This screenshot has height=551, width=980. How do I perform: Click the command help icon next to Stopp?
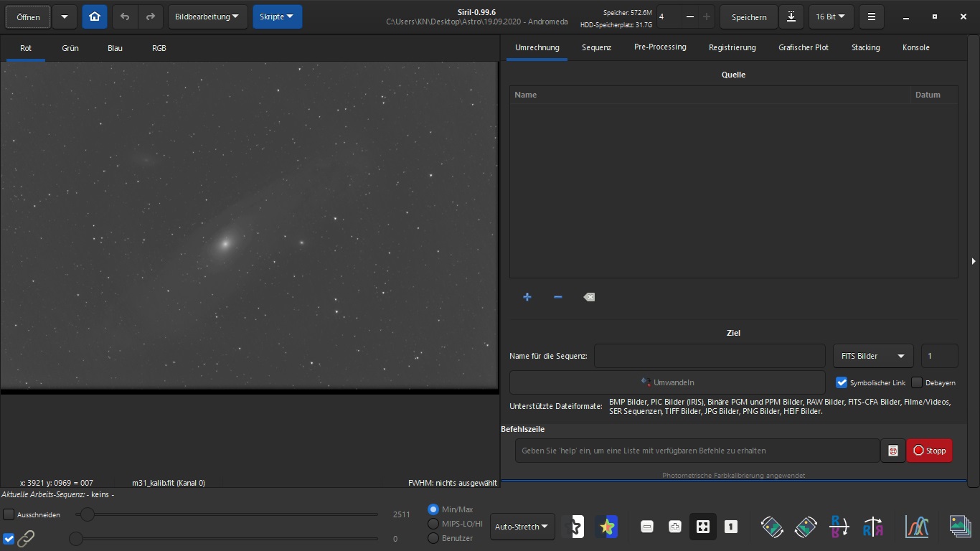tap(893, 451)
